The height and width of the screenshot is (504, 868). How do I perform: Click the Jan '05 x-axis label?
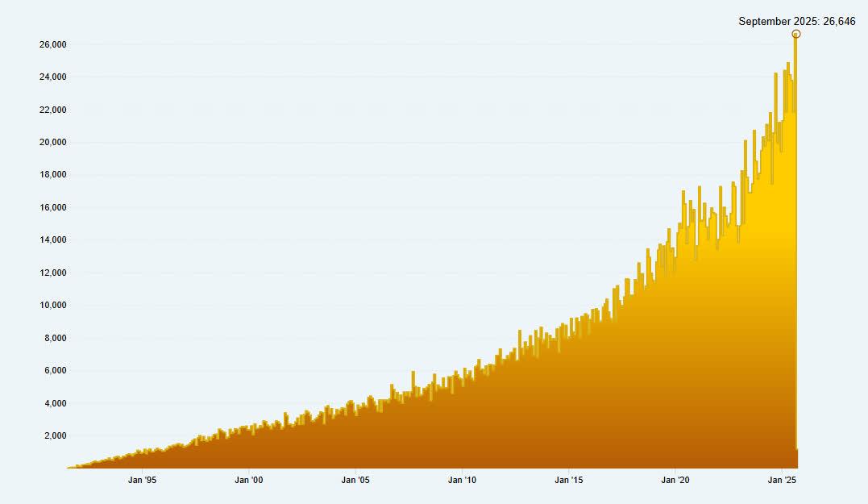click(355, 481)
